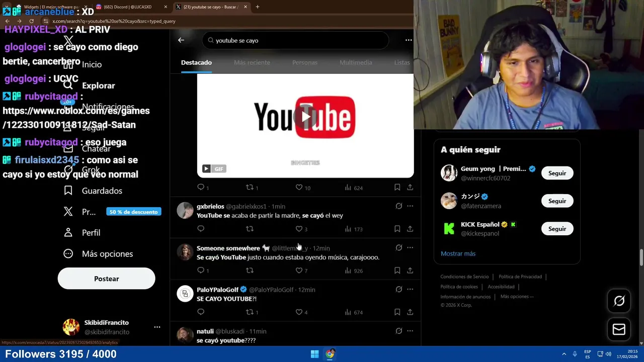The width and height of the screenshot is (644, 362).
Task: Open more options on PaloYPaloGolf's post
Action: [x=410, y=290]
